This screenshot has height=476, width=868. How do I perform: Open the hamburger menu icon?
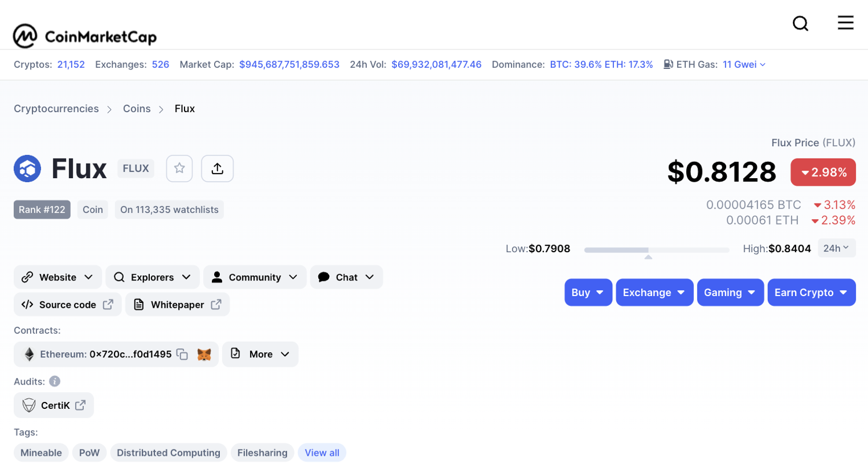pyautogui.click(x=845, y=23)
